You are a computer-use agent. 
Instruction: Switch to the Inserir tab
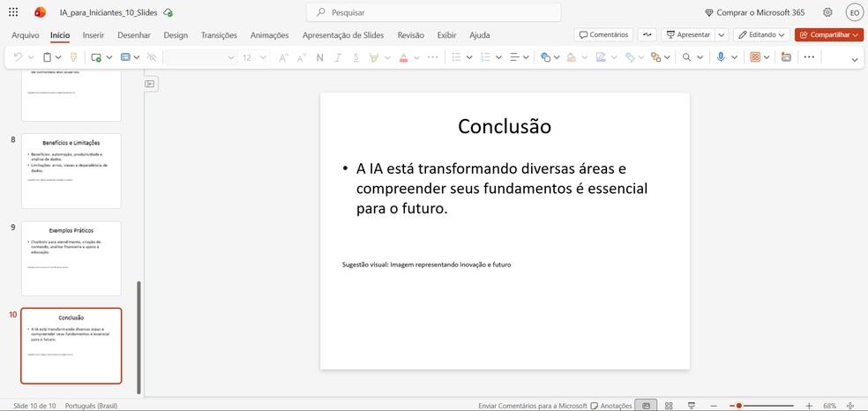(x=94, y=35)
